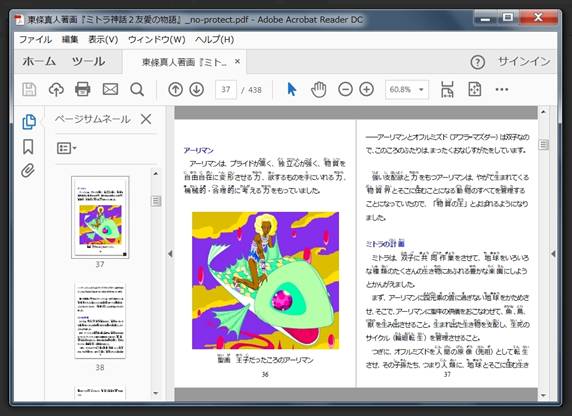572x416 pixels.
Task: Click thumbnail panel scrollbar handle
Action: [156, 201]
